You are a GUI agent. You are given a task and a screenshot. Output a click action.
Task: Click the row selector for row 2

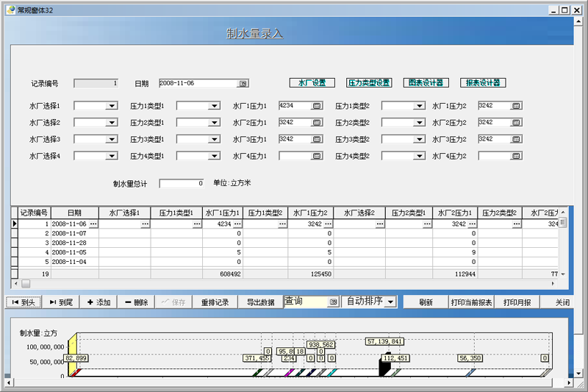[14, 233]
